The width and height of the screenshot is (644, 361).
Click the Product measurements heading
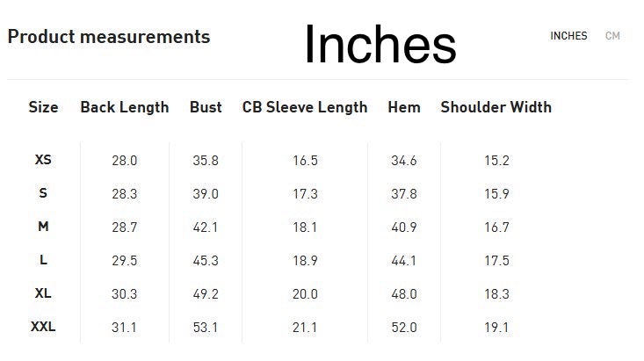point(109,37)
